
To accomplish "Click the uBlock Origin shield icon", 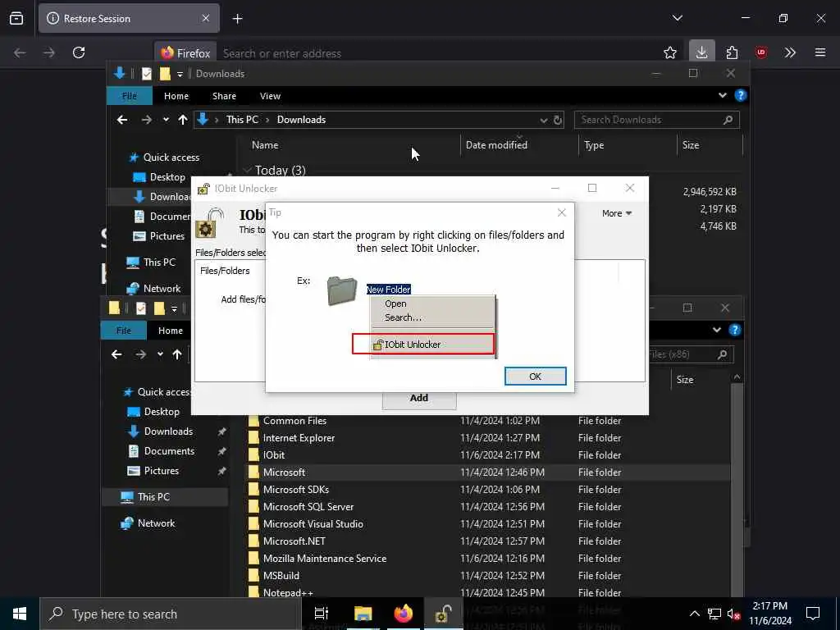I will (760, 52).
